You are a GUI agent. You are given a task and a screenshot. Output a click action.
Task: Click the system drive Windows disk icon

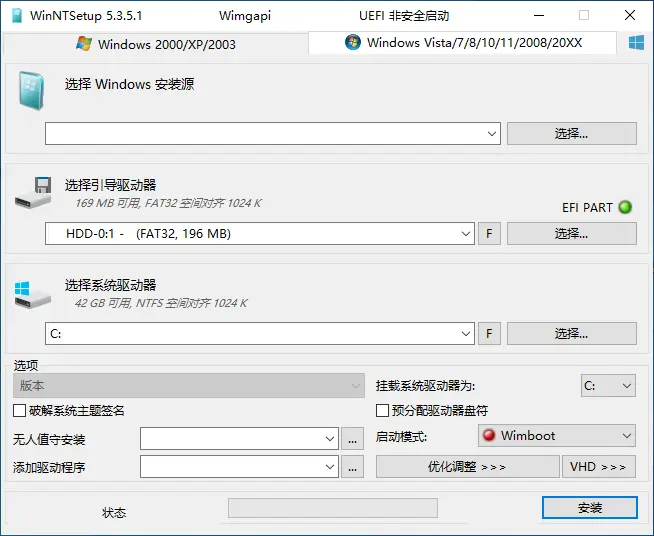34,293
